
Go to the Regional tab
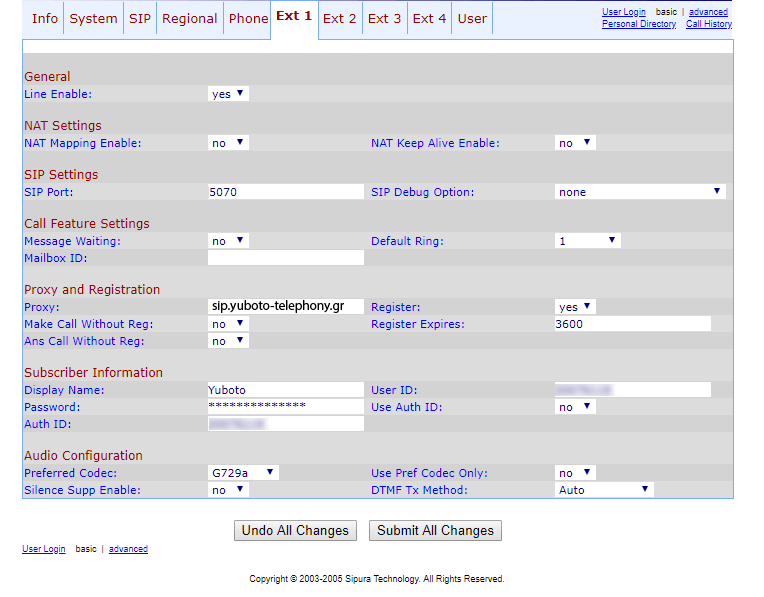[189, 19]
